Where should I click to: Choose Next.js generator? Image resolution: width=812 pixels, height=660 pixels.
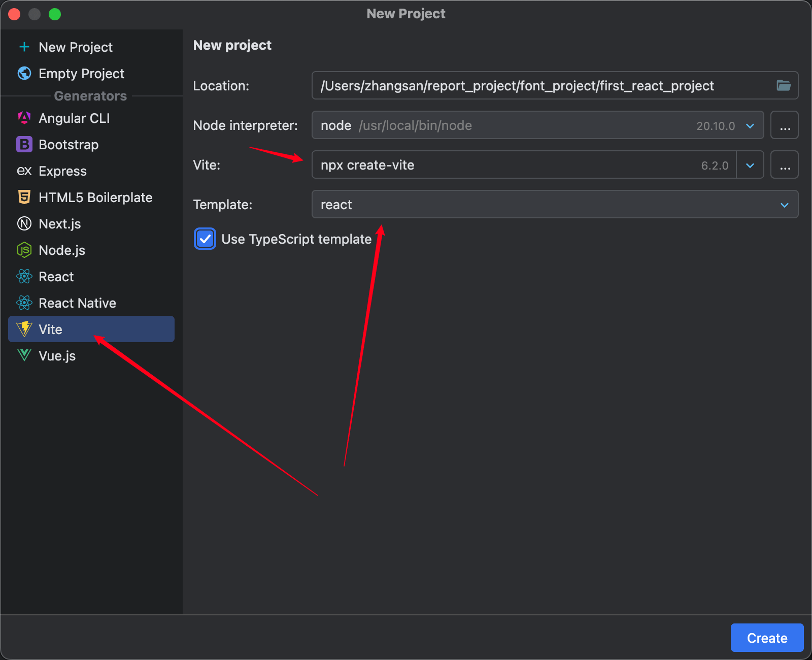pos(91,224)
